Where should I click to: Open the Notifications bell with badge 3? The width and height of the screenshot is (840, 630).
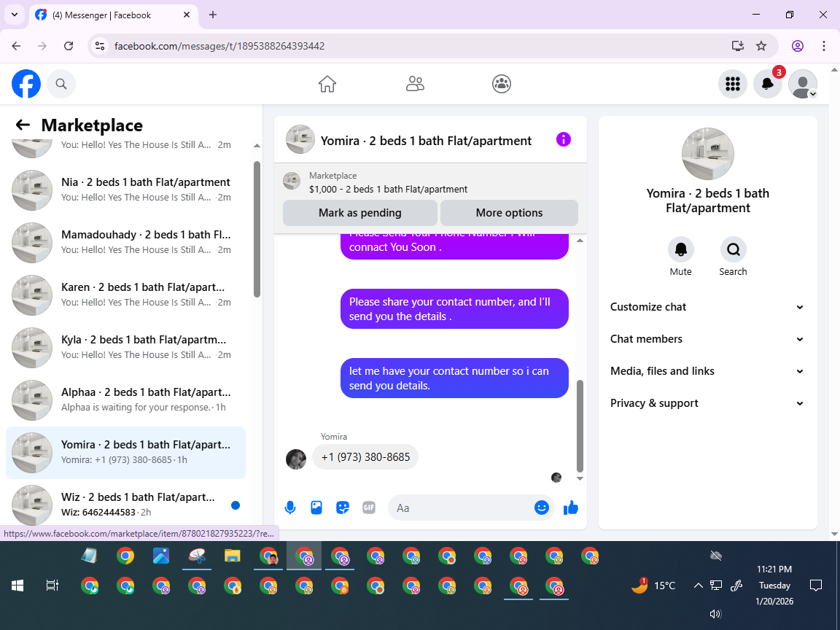768,84
